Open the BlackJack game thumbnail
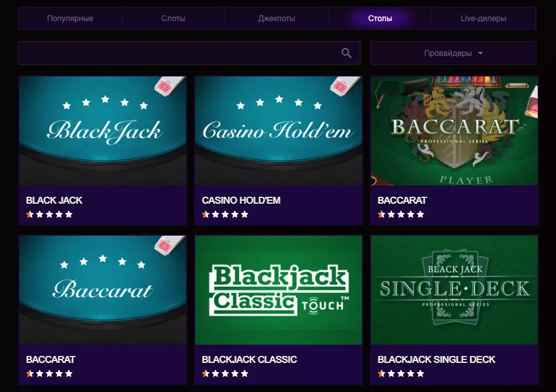Screen dimensions: 556x392 [x=103, y=131]
